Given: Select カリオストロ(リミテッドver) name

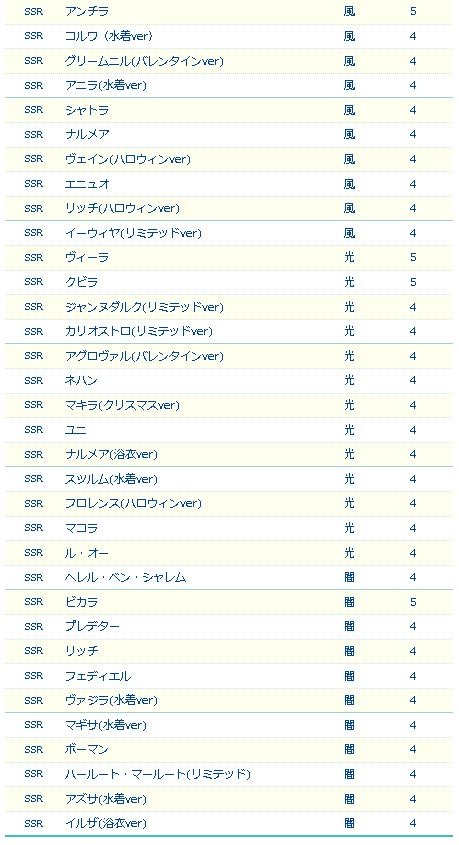Looking at the screenshot, I should coord(138,331).
